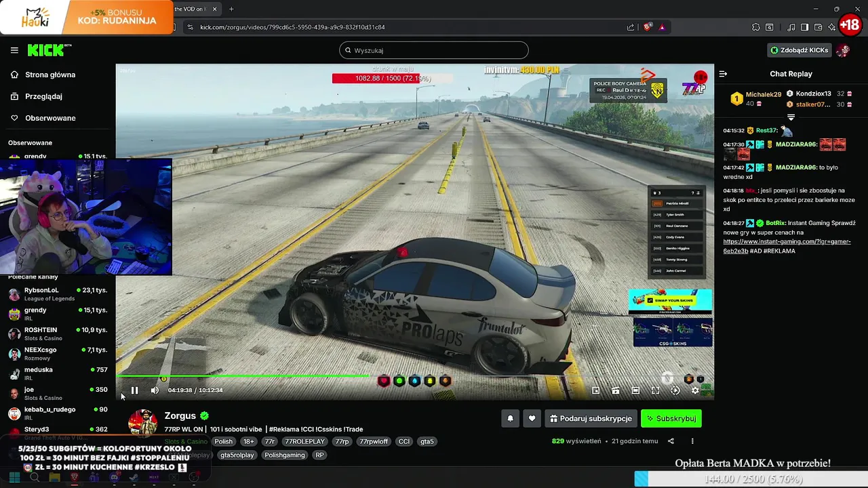This screenshot has height=488, width=868.
Task: Expand the chat leaderboard chevron
Action: 791,118
